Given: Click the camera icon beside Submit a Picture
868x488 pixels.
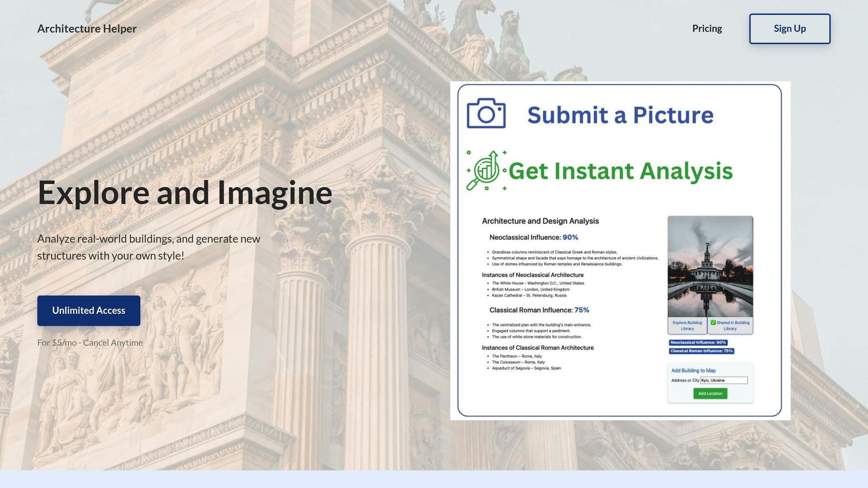Looking at the screenshot, I should [486, 113].
